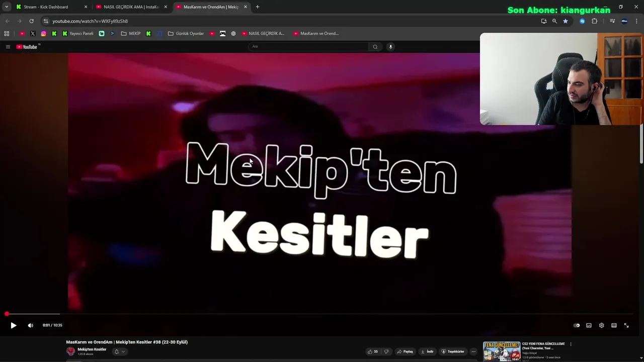Open a new browser tab

pyautogui.click(x=258, y=7)
